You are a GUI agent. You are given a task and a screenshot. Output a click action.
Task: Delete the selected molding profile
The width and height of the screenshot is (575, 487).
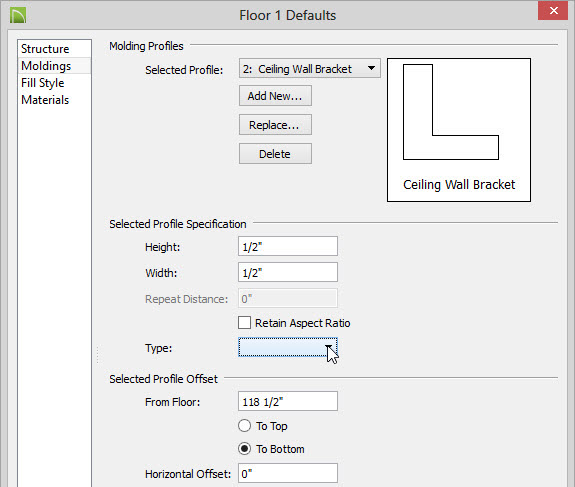pyautogui.click(x=275, y=154)
